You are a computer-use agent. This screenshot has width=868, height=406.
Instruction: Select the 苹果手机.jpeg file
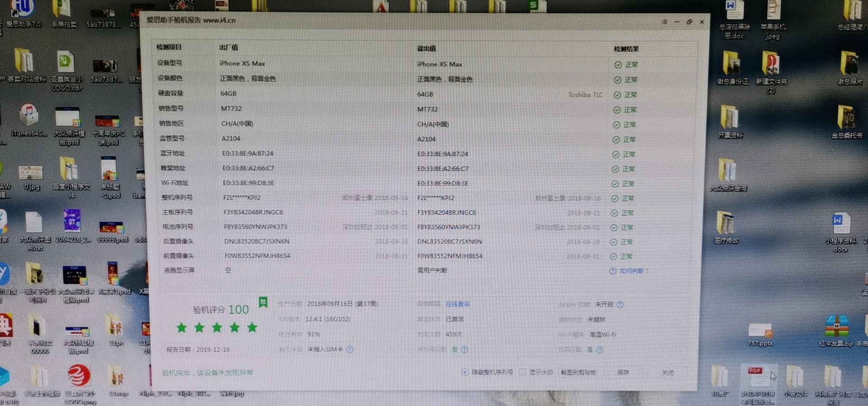(x=773, y=19)
